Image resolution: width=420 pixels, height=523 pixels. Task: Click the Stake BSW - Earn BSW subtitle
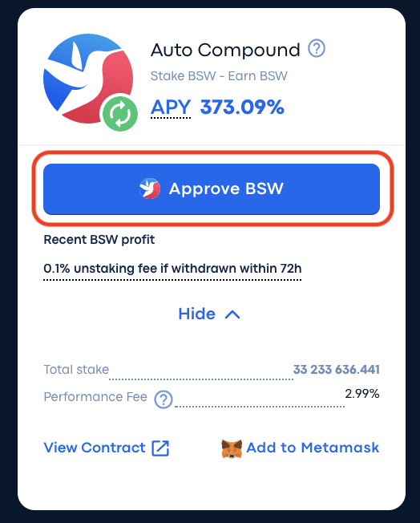[219, 76]
